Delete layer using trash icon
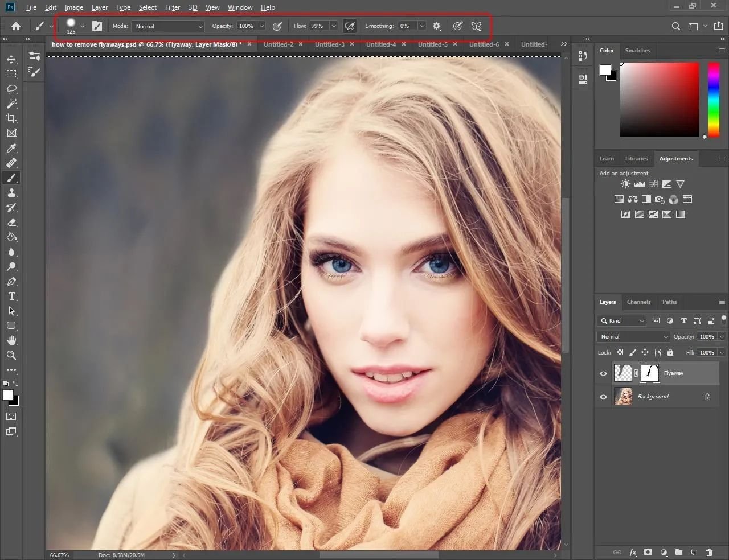729x560 pixels. point(709,552)
